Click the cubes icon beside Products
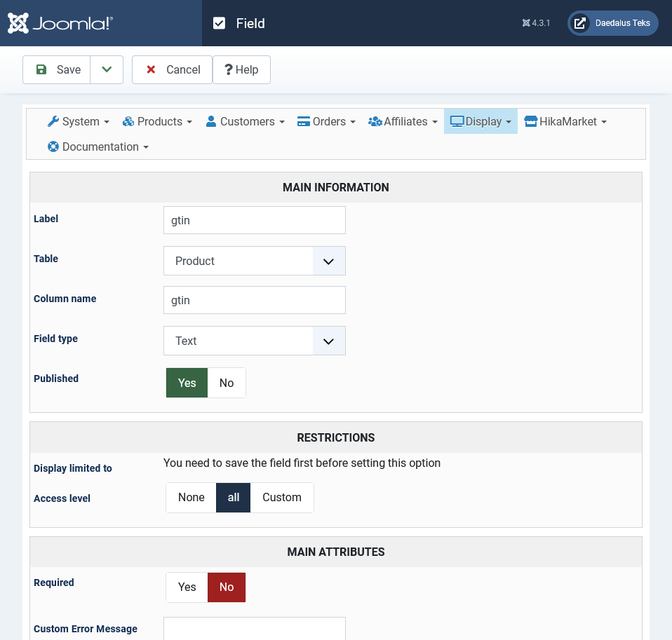Screen dimensions: 672x640 (128, 121)
